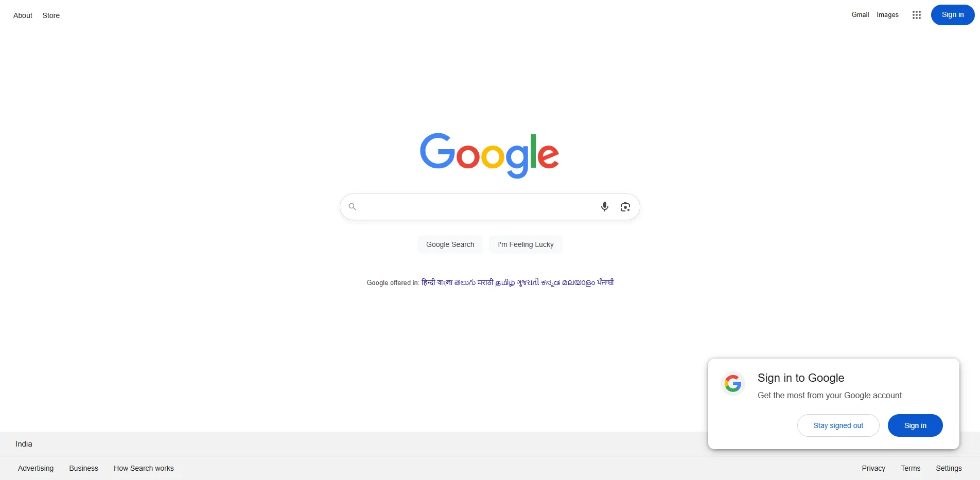The width and height of the screenshot is (980, 480).
Task: Open the Google apps grid icon
Action: click(x=916, y=15)
